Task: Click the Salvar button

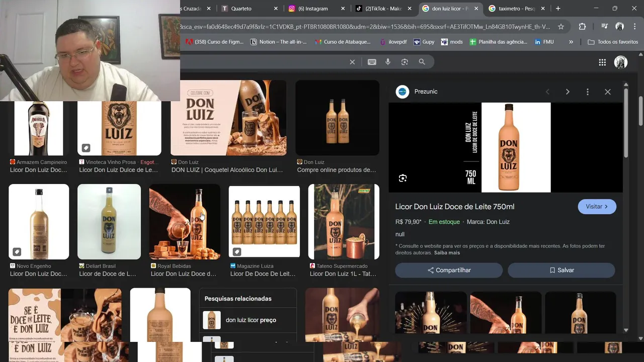Action: (561, 270)
